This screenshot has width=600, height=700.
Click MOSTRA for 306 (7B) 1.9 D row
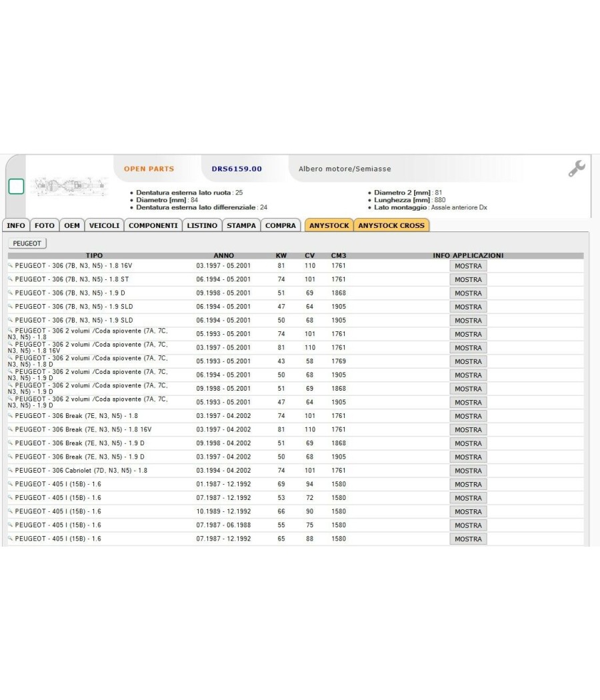[x=468, y=293]
